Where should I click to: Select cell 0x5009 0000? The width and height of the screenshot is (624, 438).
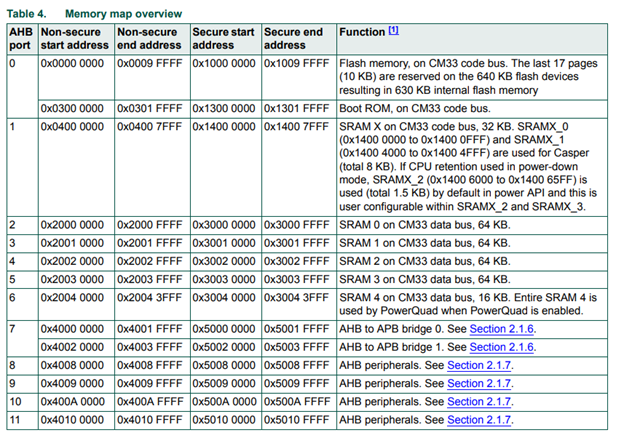224,383
